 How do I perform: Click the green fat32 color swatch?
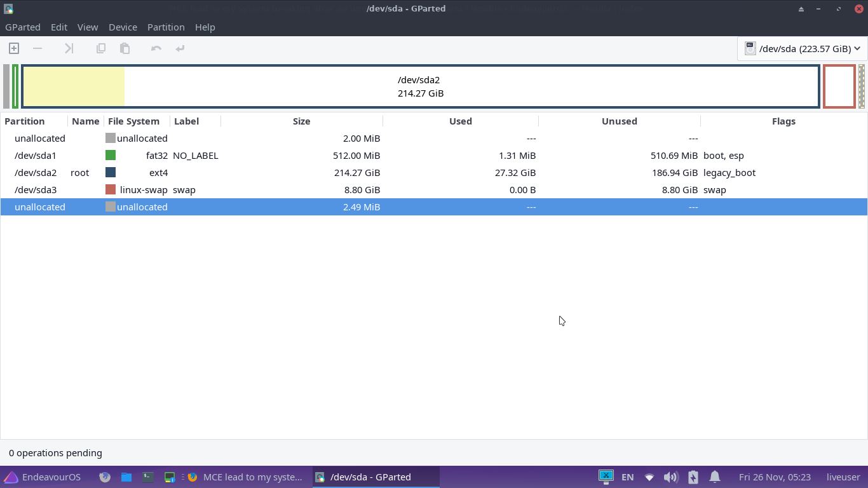111,155
